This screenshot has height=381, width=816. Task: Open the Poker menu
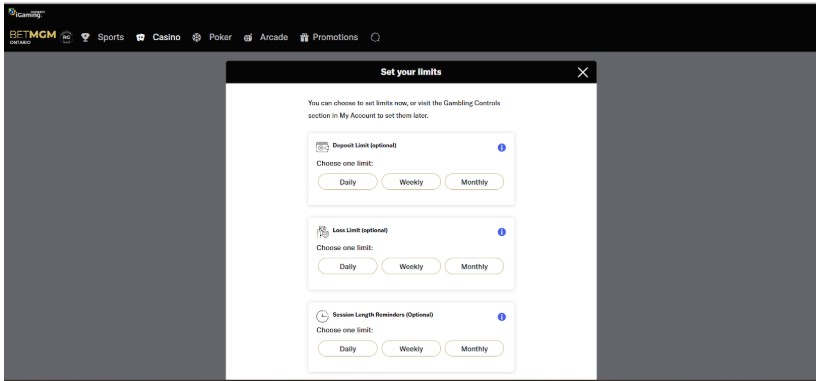point(220,37)
